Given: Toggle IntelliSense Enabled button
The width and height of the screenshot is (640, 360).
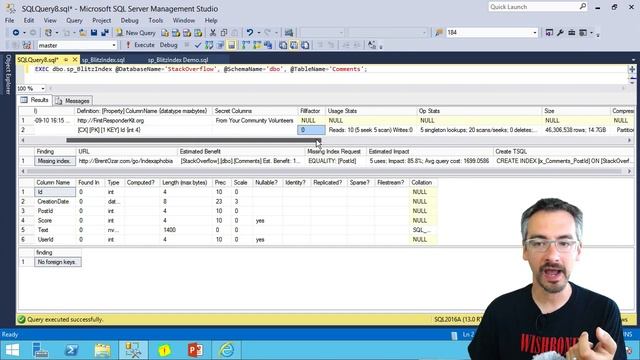Looking at the screenshot, I should click(231, 45).
